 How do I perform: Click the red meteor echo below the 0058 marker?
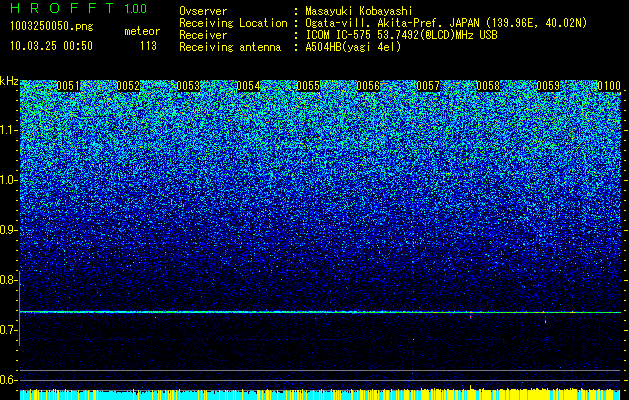(x=470, y=317)
